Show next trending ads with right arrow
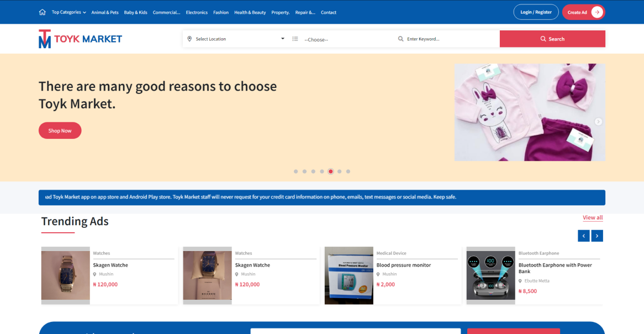This screenshot has height=334, width=644. [597, 236]
